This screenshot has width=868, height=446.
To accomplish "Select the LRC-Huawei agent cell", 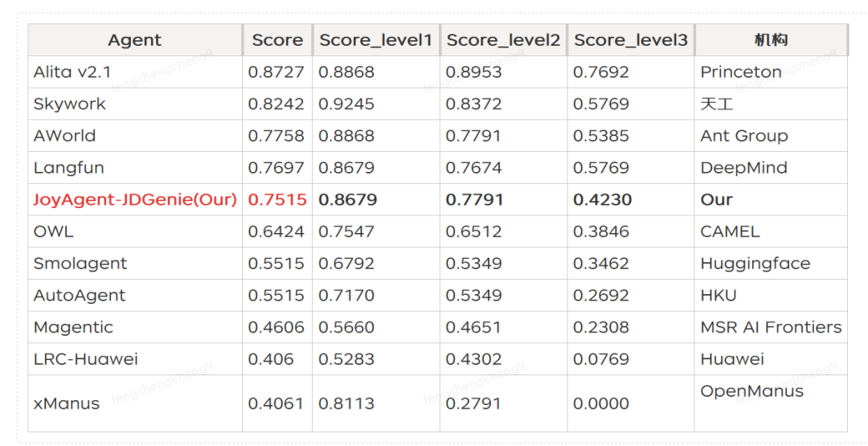I will point(135,360).
